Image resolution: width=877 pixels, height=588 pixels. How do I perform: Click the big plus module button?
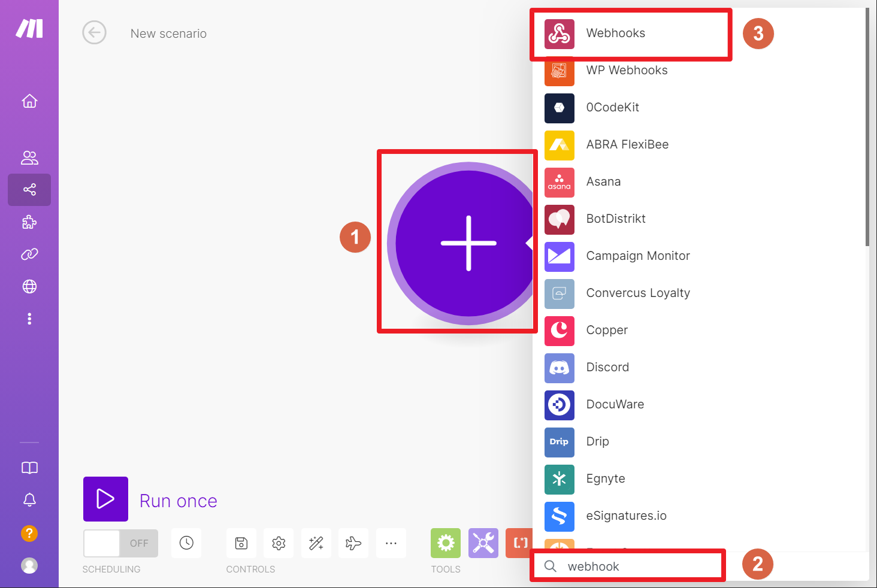[468, 243]
